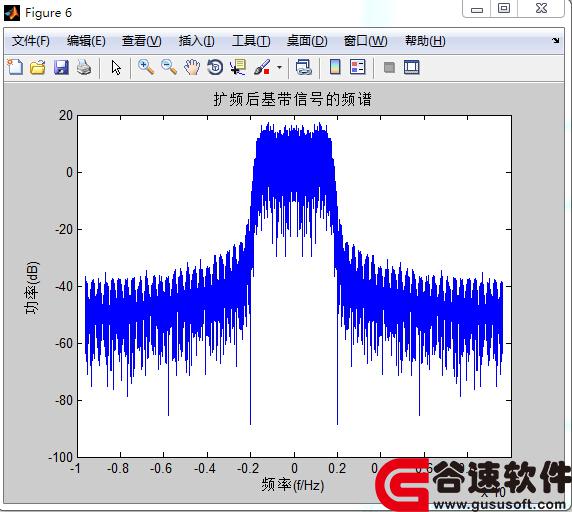Click the x-axis label 频率(f/Hz)
Viewport: 572px width, 512px height.
[x=293, y=485]
